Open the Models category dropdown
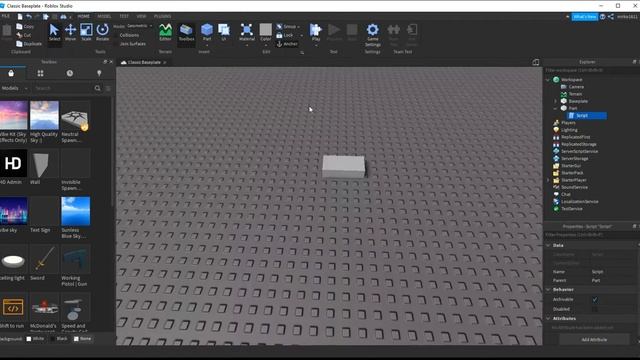The width and height of the screenshot is (640, 360). pos(14,88)
